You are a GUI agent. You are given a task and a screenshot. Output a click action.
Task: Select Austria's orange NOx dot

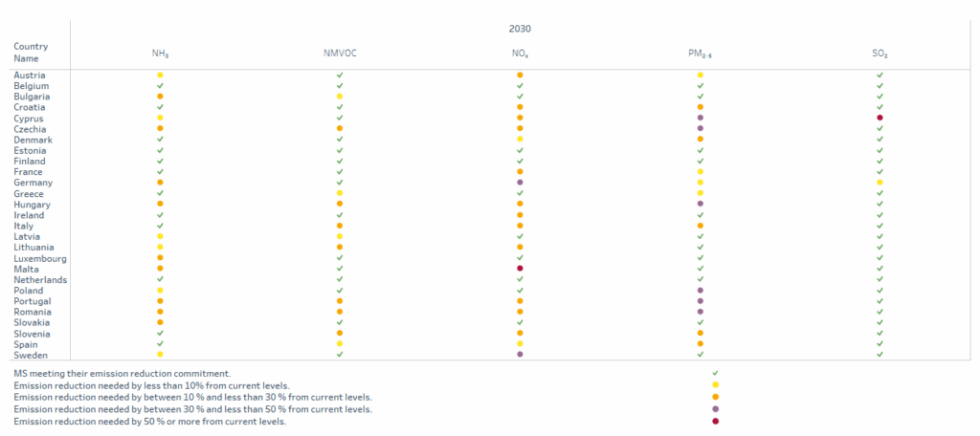click(x=520, y=75)
